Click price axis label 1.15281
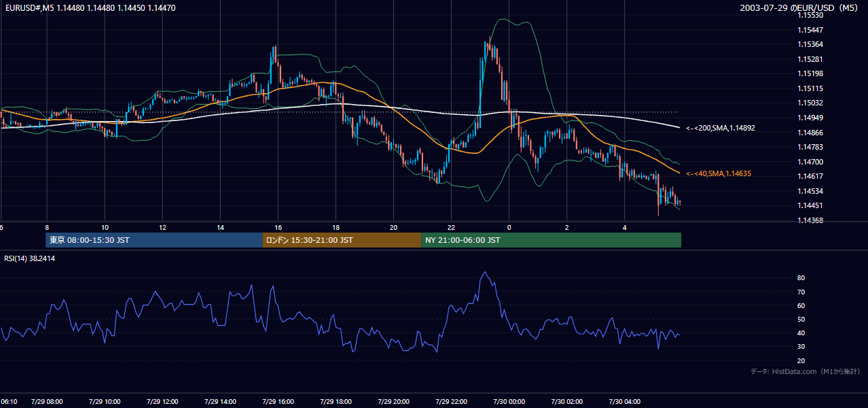 click(x=811, y=59)
